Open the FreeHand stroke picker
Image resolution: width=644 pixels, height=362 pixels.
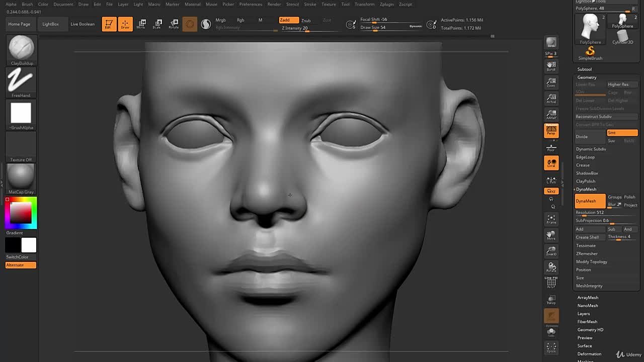[x=21, y=80]
